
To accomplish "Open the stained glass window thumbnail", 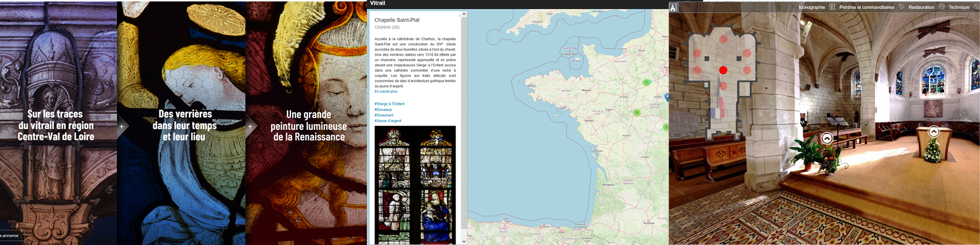I will (415, 185).
